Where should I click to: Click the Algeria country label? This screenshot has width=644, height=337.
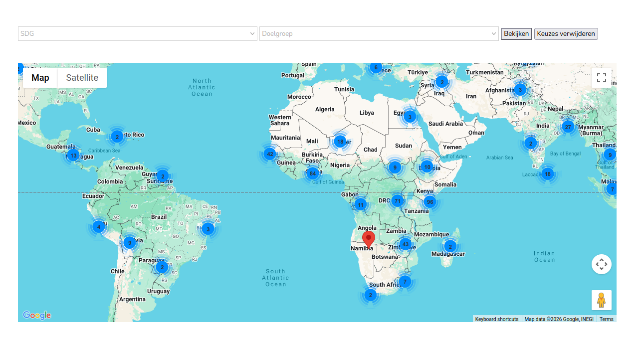[325, 109]
